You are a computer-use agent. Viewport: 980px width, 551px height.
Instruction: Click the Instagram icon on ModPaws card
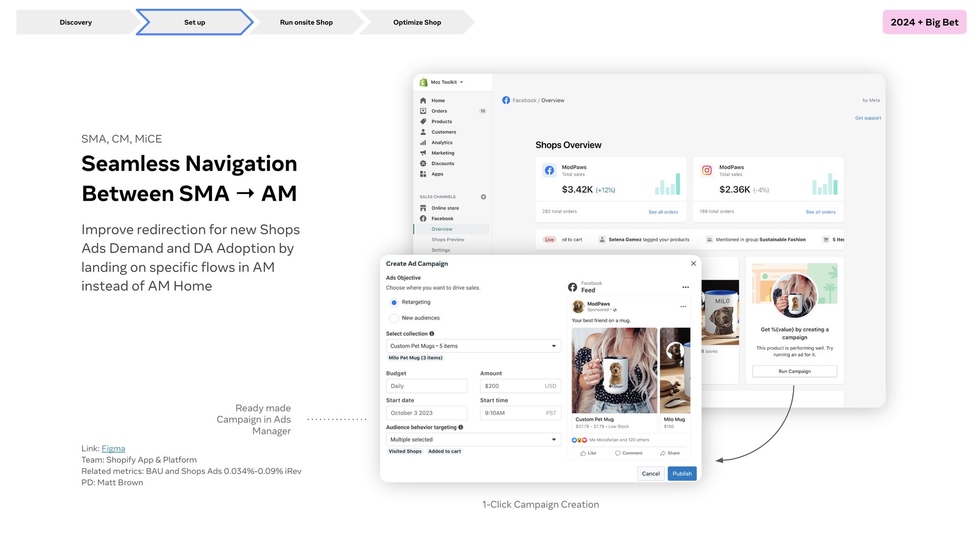707,170
